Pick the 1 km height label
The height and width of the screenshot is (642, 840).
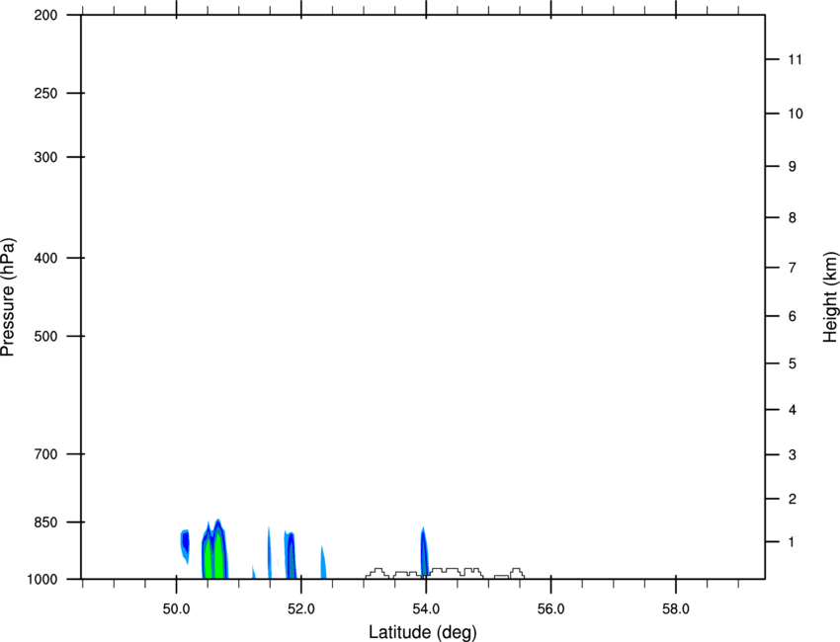click(792, 542)
